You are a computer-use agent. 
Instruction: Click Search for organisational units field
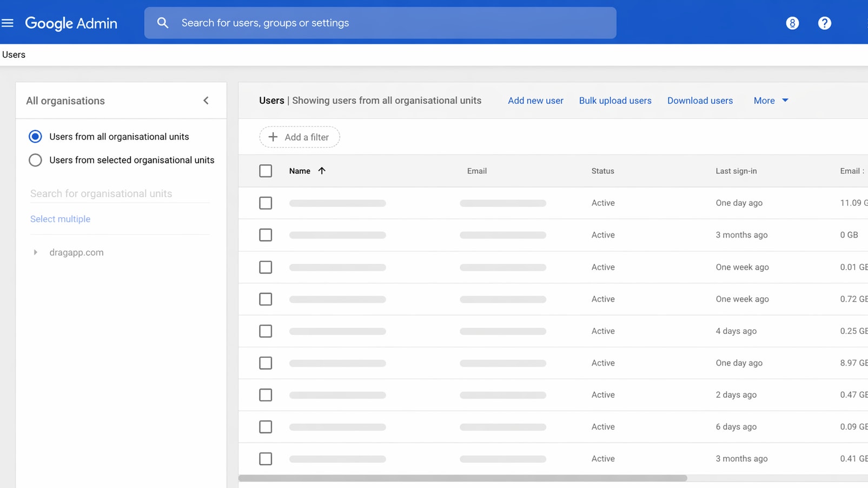click(x=120, y=193)
